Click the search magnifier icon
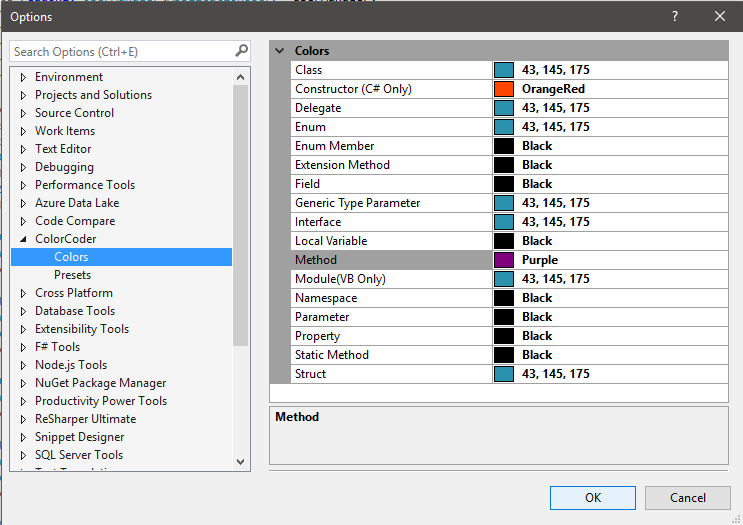Screen dimensions: 743x525 click(241, 51)
